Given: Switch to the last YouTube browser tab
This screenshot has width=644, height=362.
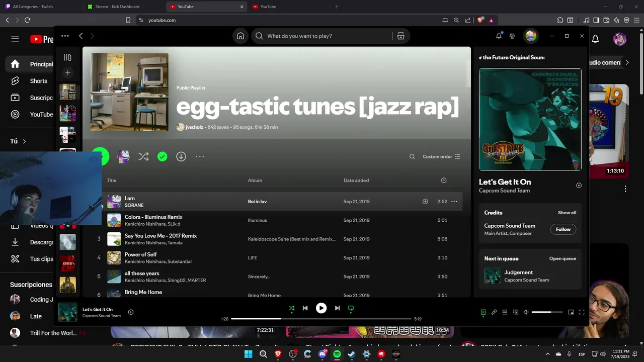Looking at the screenshot, I should click(x=289, y=7).
